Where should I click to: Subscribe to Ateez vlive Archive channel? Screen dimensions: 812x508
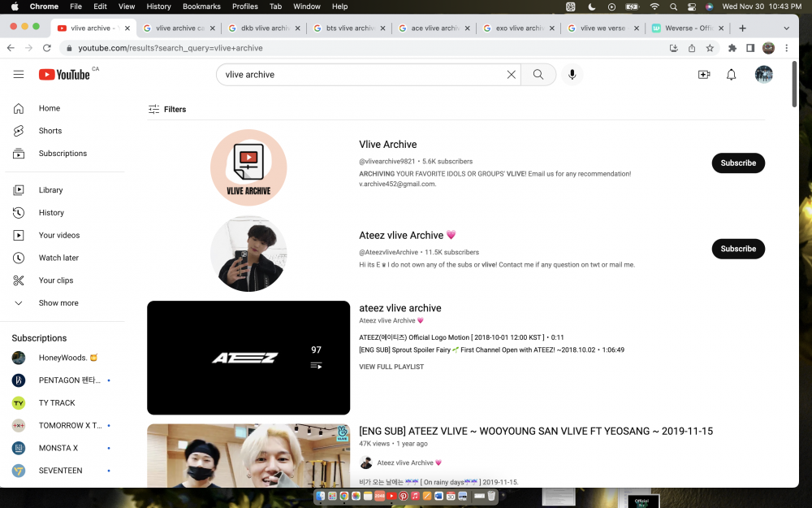click(738, 249)
